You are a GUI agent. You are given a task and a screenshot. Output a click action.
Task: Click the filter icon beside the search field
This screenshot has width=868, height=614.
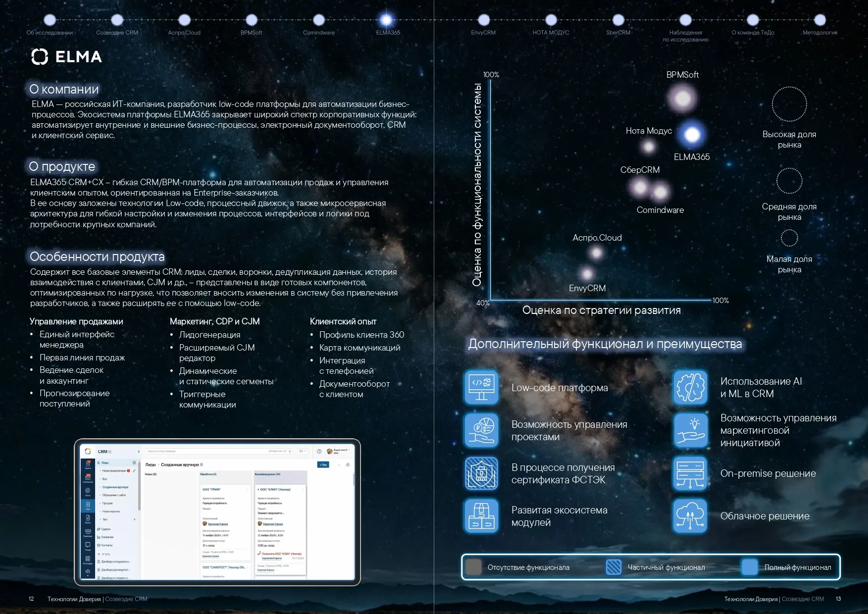tap(290, 452)
